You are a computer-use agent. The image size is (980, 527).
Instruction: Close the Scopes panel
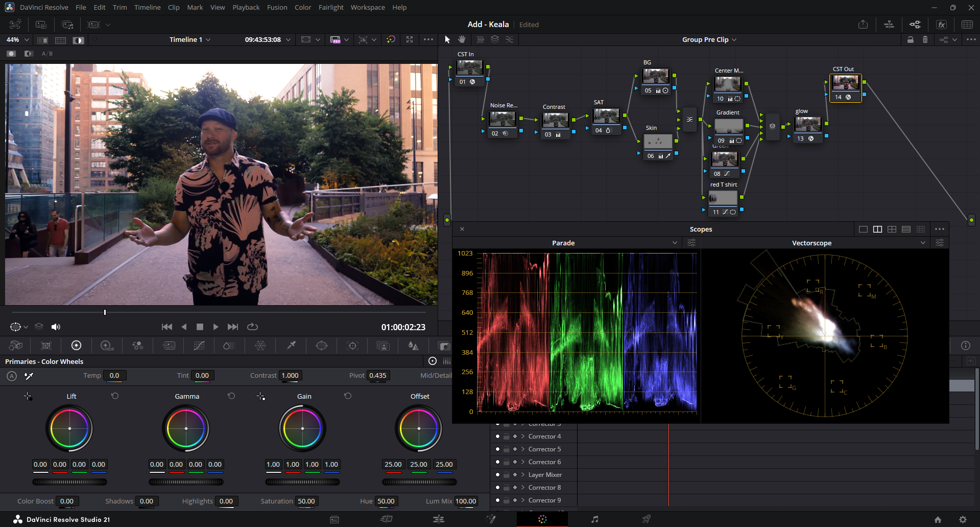coord(462,229)
